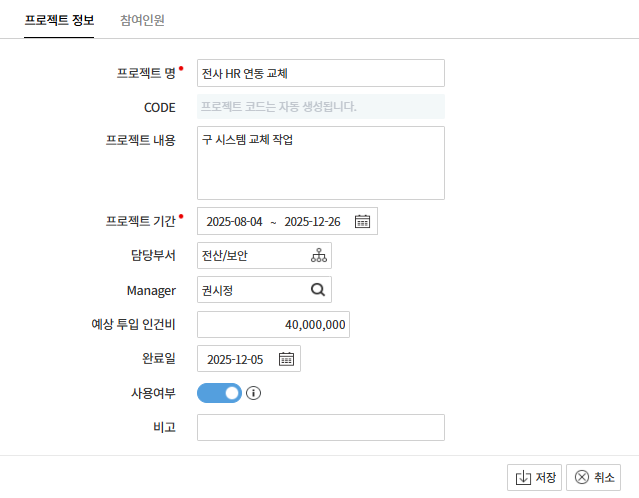This screenshot has height=498, width=639.
Task: Click the 프로젝트 내용 text area
Action: (320, 163)
